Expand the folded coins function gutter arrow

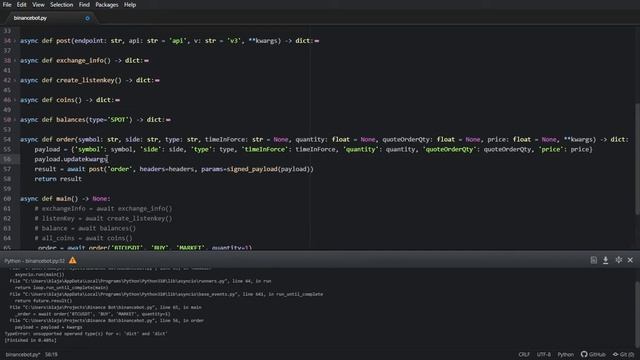click(15, 100)
